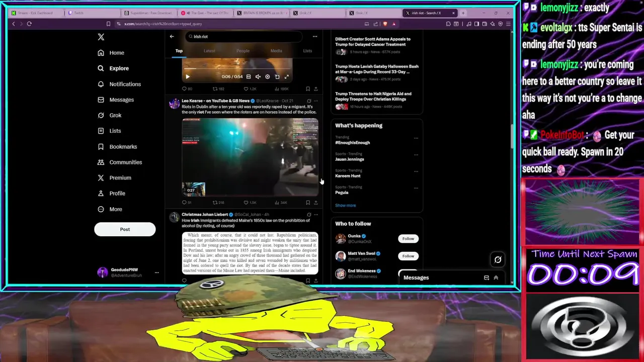Image resolution: width=644 pixels, height=362 pixels.
Task: Play the video in the top post
Action: click(x=188, y=77)
